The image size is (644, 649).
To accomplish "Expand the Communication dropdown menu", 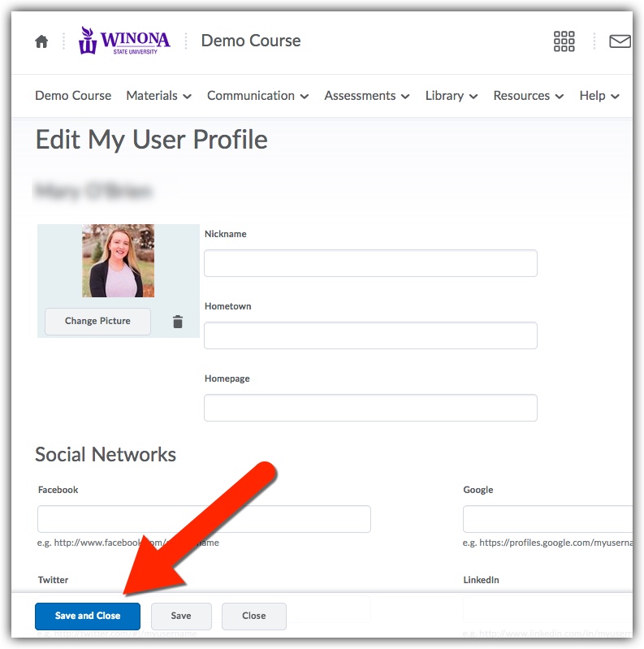I will [x=257, y=96].
